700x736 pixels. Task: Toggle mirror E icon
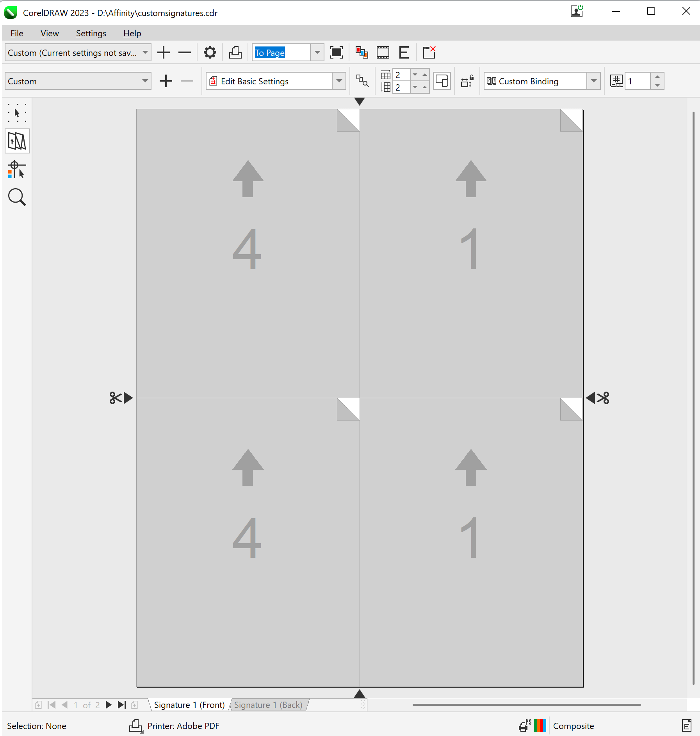pos(404,52)
